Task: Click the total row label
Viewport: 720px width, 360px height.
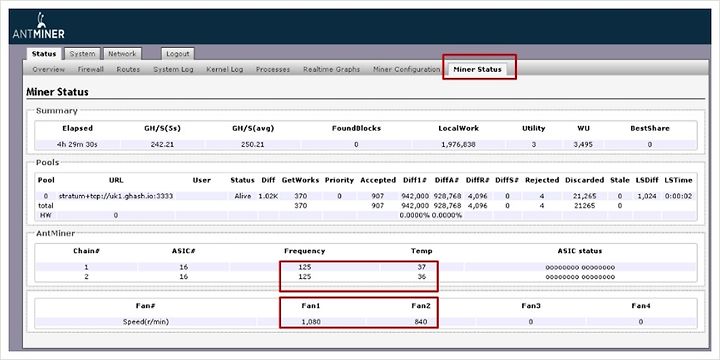Action: pyautogui.click(x=45, y=206)
